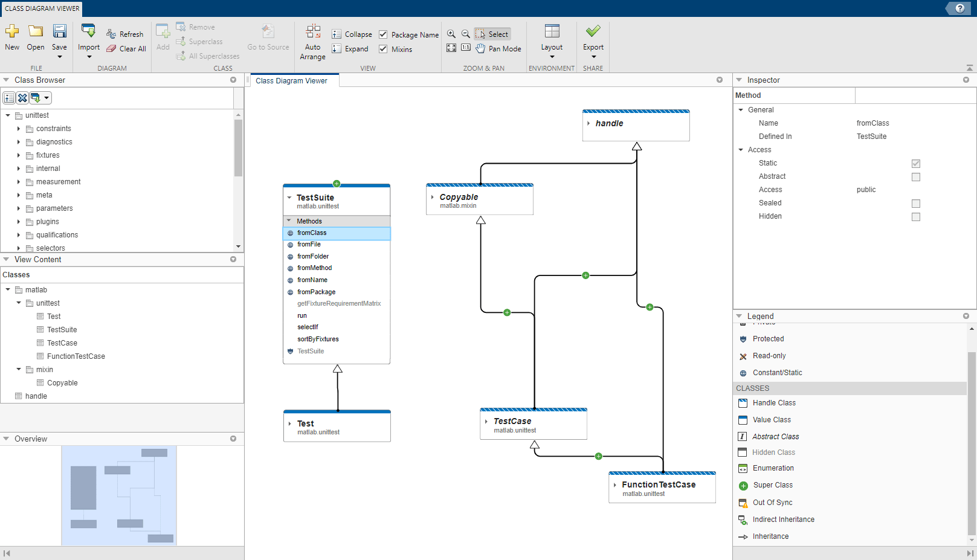Select fromFolder method in TestSuite class
Screen dimensions: 977x560
[313, 256]
